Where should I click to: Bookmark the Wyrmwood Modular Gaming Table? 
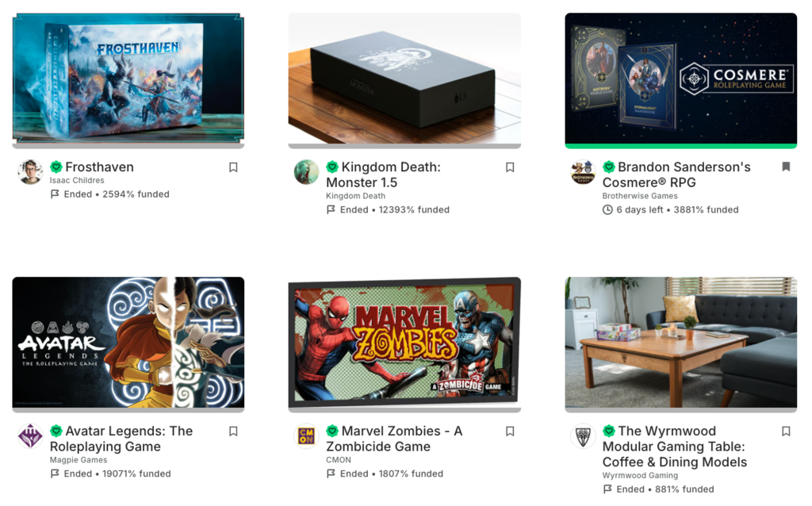point(786,431)
